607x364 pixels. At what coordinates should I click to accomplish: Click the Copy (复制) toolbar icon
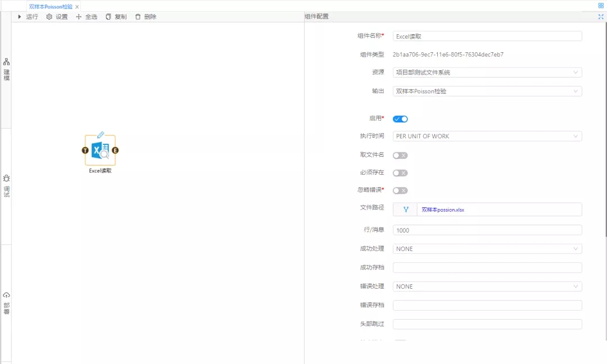click(x=108, y=17)
